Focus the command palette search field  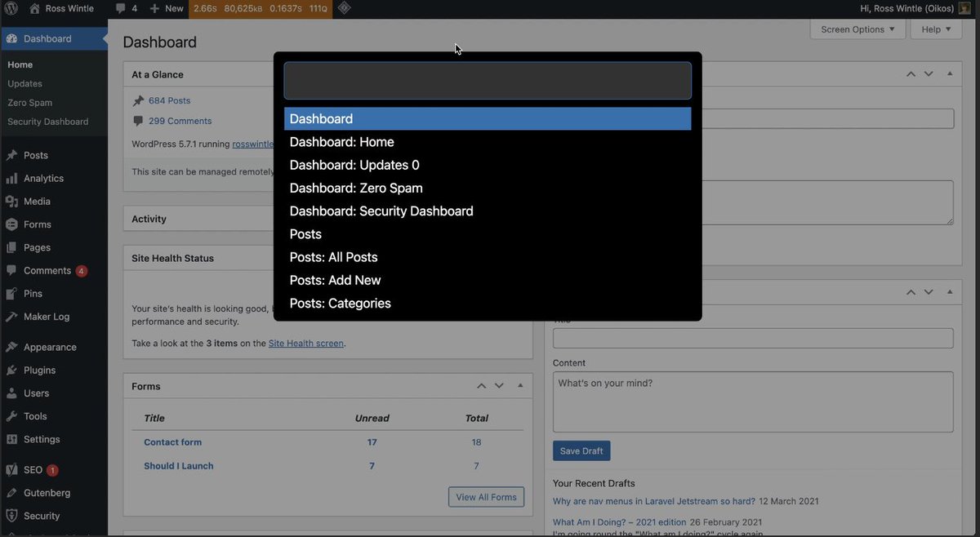488,81
